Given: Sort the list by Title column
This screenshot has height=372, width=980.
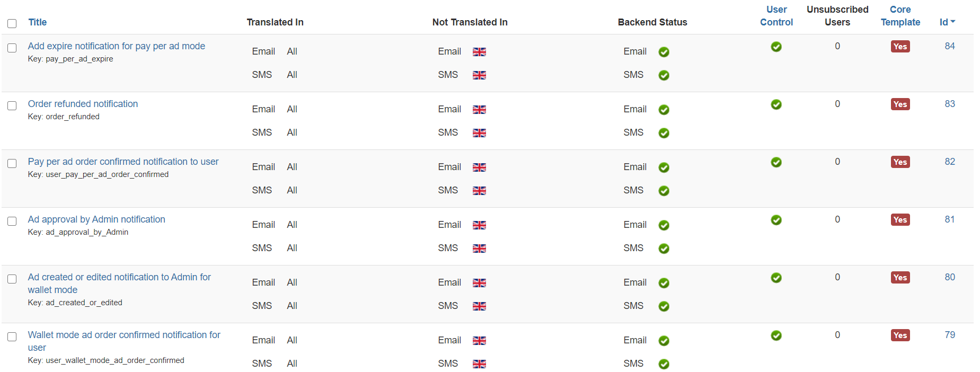Looking at the screenshot, I should pyautogui.click(x=37, y=22).
